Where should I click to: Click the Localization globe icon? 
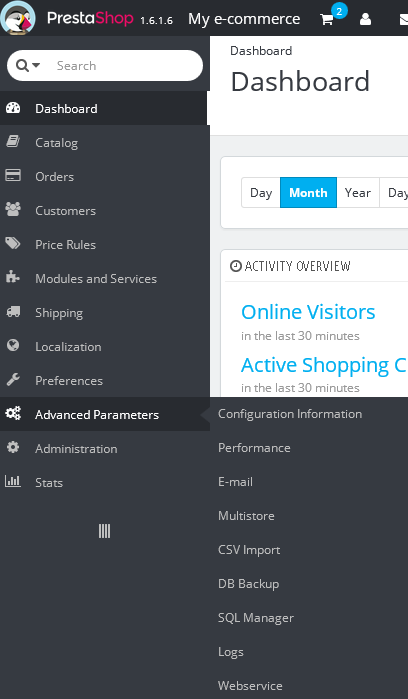[x=13, y=345]
